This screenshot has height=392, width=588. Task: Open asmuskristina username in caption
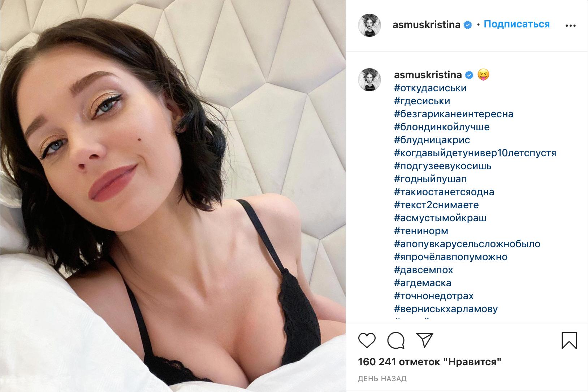(x=428, y=75)
